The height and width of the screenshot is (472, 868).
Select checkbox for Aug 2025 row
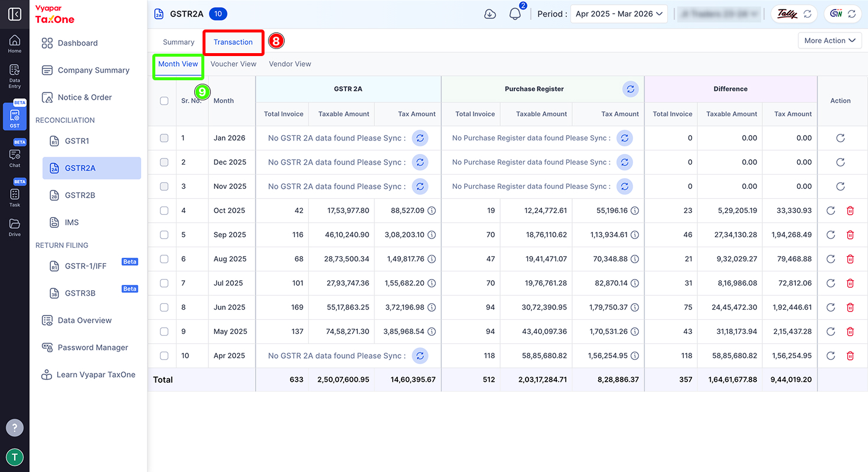click(164, 259)
